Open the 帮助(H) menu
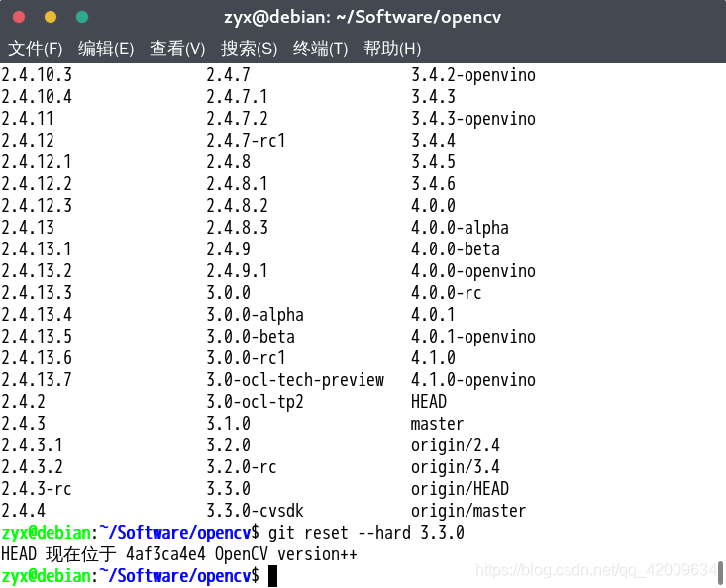This screenshot has height=588, width=726. 392,49
